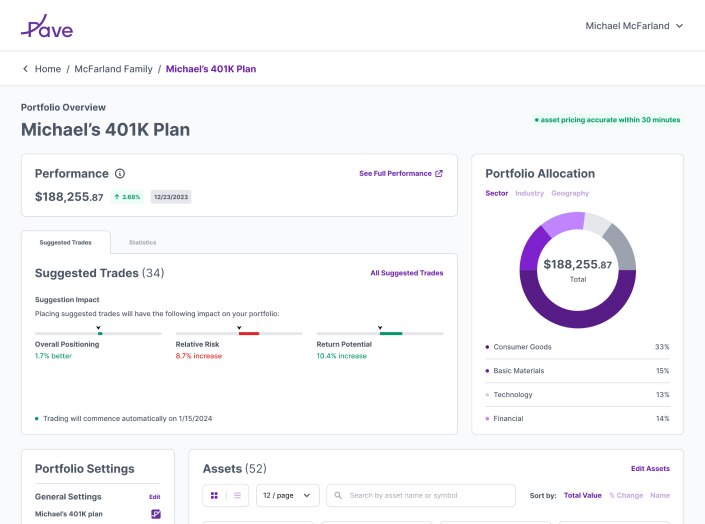Image resolution: width=705 pixels, height=524 pixels.
Task: Click the green up-arrow 3.68% badge
Action: (127, 197)
